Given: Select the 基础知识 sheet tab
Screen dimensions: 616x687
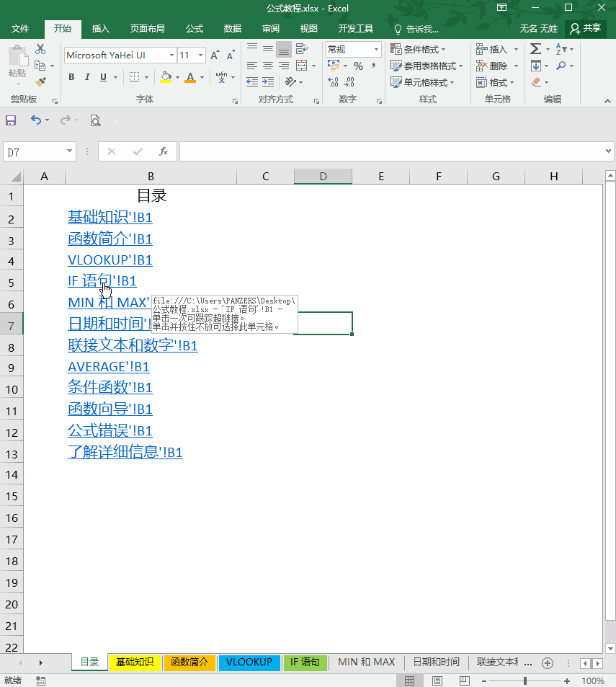Looking at the screenshot, I should tap(135, 662).
